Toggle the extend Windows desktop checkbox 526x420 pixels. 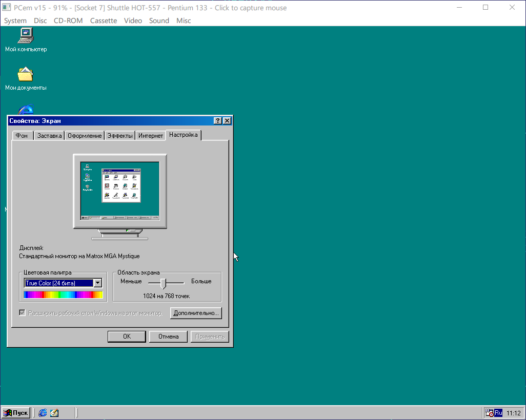23,313
